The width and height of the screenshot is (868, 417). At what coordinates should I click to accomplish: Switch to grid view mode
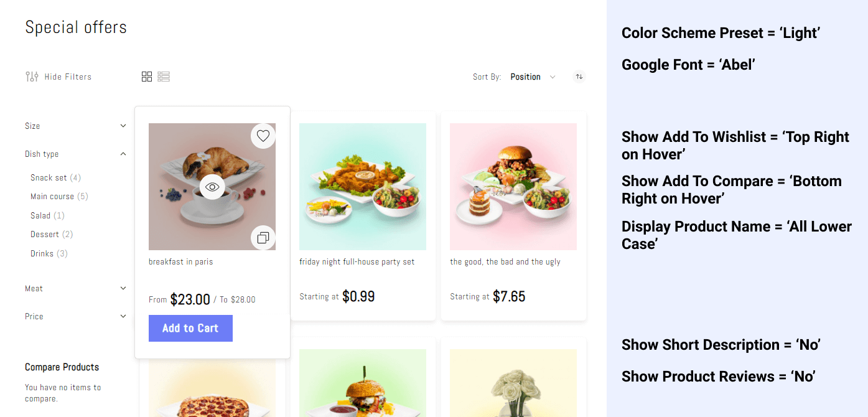[147, 77]
